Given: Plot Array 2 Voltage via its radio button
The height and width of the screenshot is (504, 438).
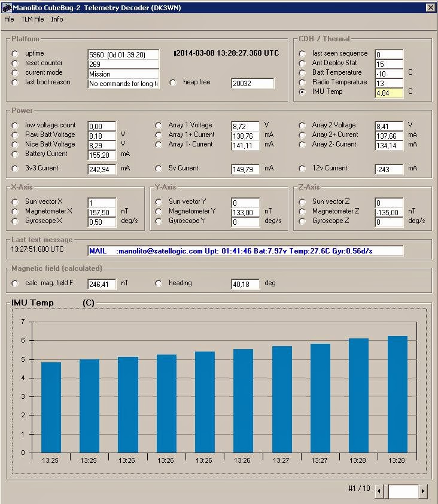Looking at the screenshot, I should [x=302, y=126].
